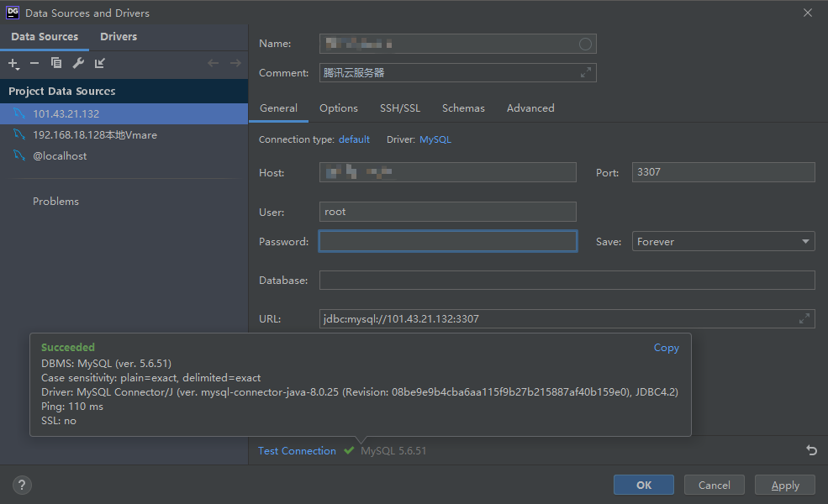Viewport: 828px width, 504px height.
Task: Select 101.43.21.132 data source
Action: click(124, 113)
